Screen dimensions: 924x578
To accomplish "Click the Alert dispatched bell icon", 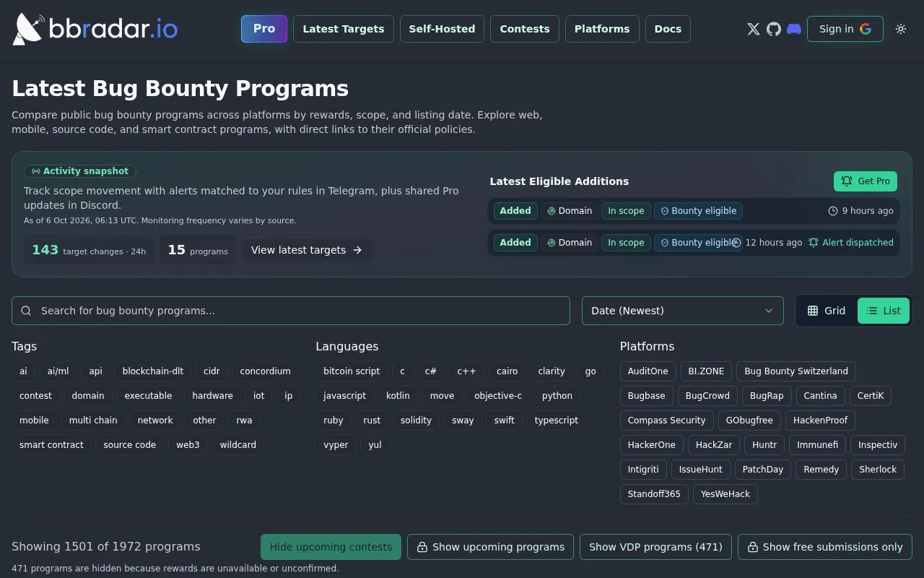I will [814, 243].
